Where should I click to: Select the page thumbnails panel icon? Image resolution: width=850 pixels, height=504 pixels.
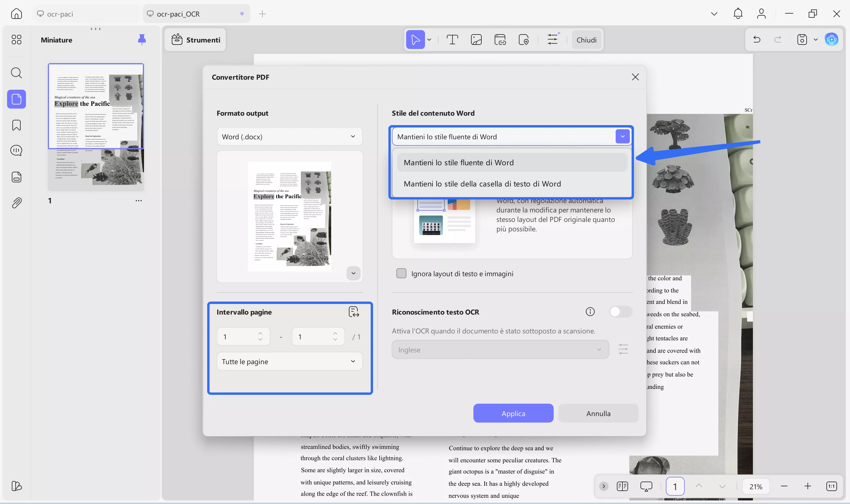16,99
